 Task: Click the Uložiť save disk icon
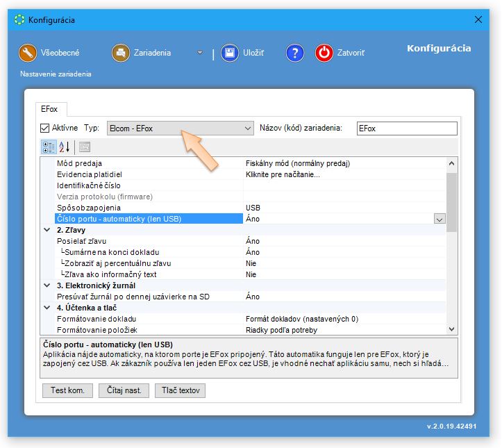pos(230,53)
